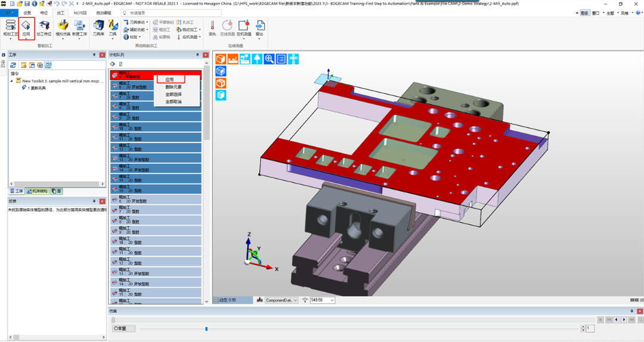Click the blue wireframe cube icon in viewport
Viewport: 644px width, 342px height.
tap(221, 71)
